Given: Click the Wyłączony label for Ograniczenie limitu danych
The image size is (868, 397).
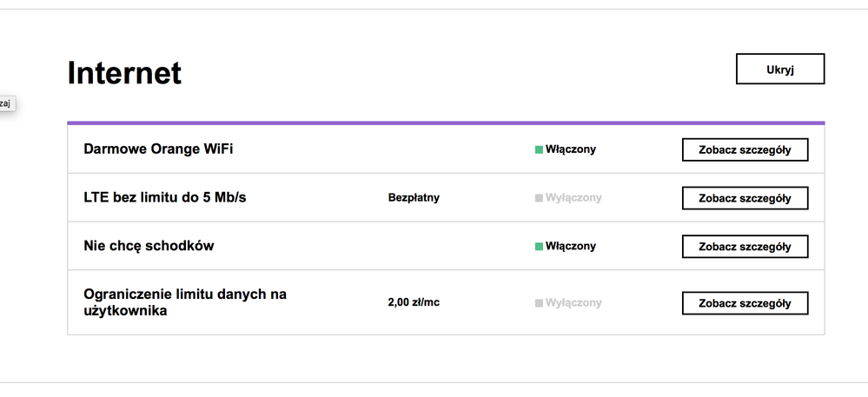Looking at the screenshot, I should [573, 303].
